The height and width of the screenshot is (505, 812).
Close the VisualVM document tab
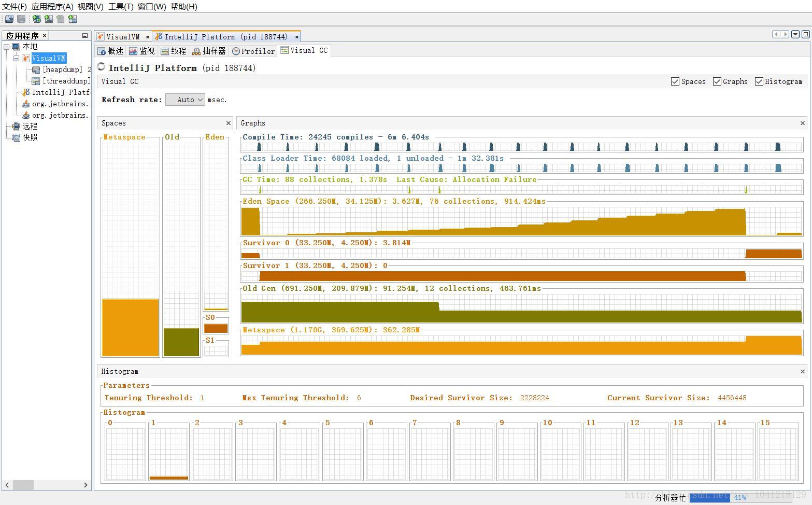[148, 37]
